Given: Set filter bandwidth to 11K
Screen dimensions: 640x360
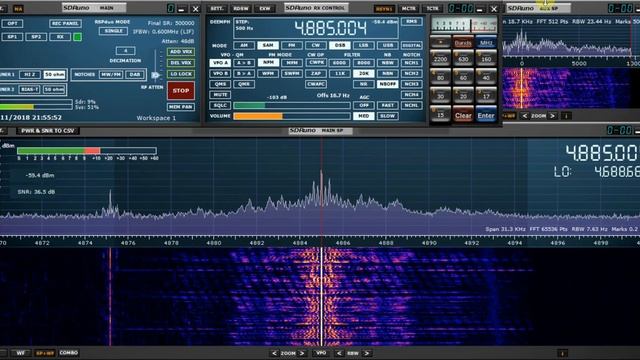Looking at the screenshot, I should tap(339, 73).
